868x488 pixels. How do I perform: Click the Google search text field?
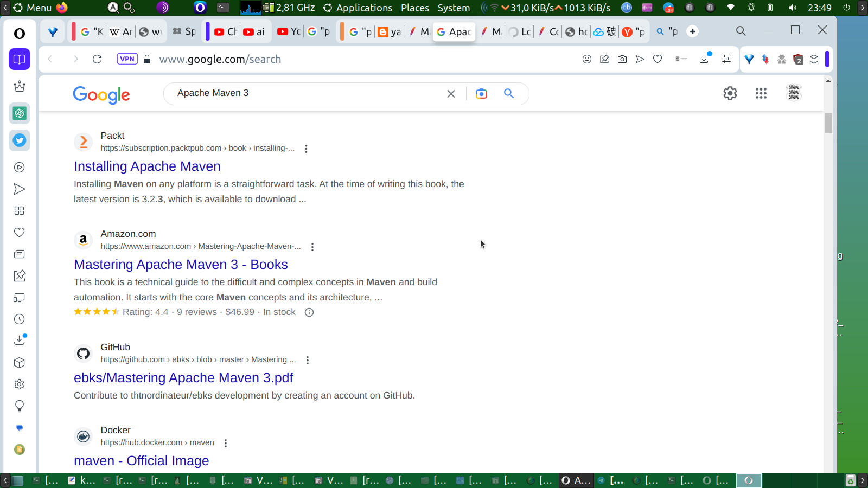308,93
